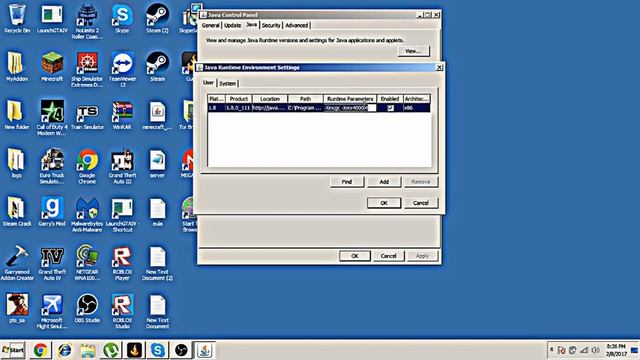Open the NETGEAR WNA100 desktop icon
The image size is (640, 360).
87,262
